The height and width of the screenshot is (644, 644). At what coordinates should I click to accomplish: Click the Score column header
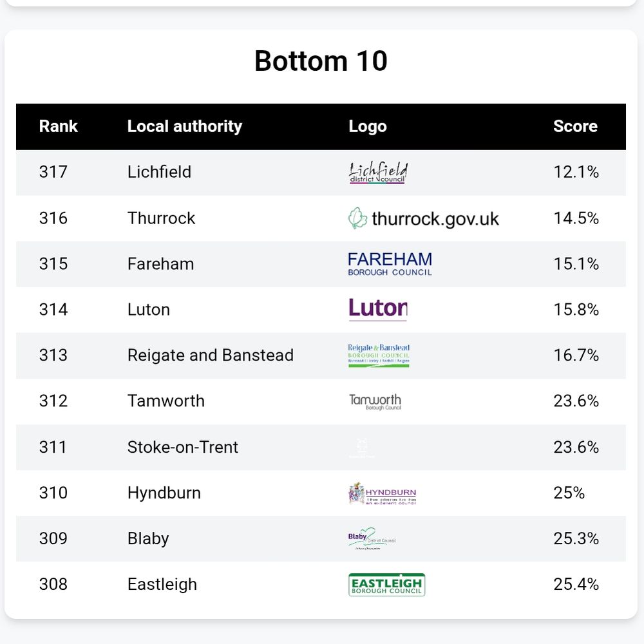[x=575, y=126]
